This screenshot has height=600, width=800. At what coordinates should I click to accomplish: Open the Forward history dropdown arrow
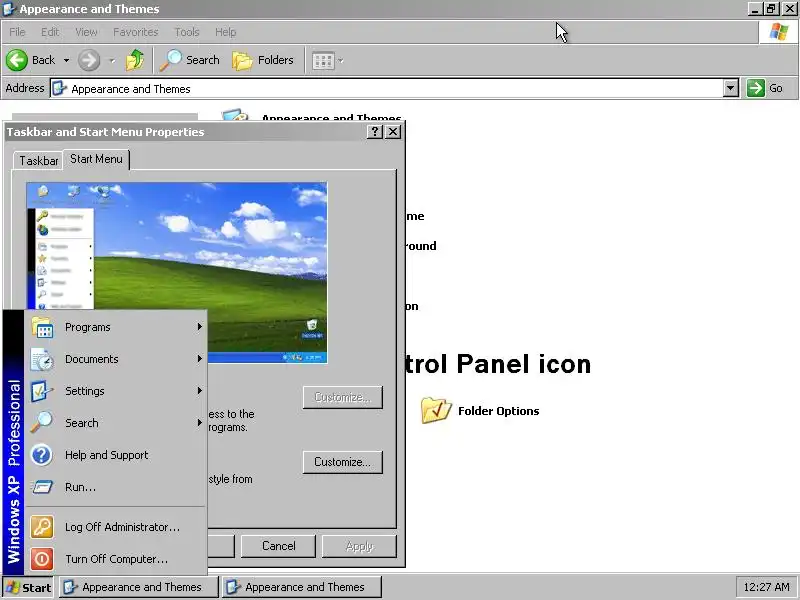pos(112,61)
